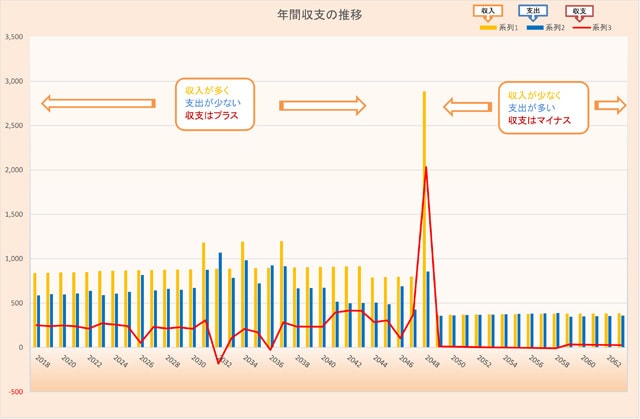Select the 2046 x-axis label
The height and width of the screenshot is (419, 640).
coord(406,361)
